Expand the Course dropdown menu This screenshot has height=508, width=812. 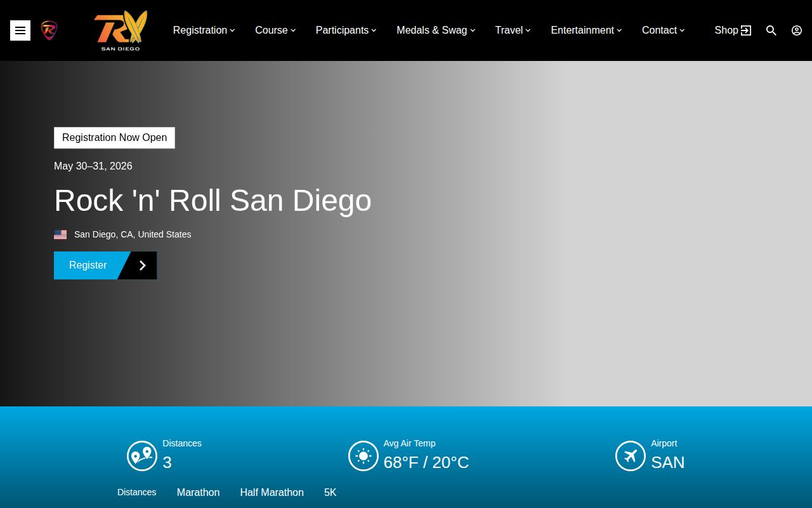275,30
